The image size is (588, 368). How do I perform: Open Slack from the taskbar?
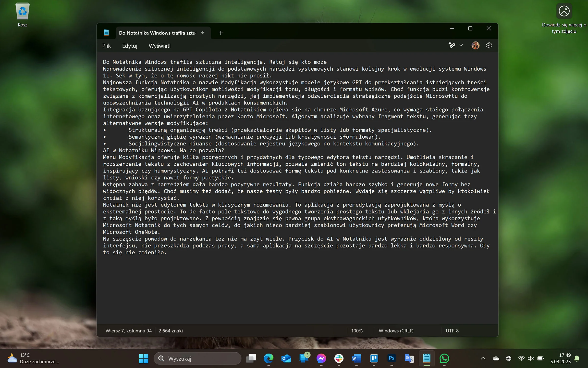(339, 358)
